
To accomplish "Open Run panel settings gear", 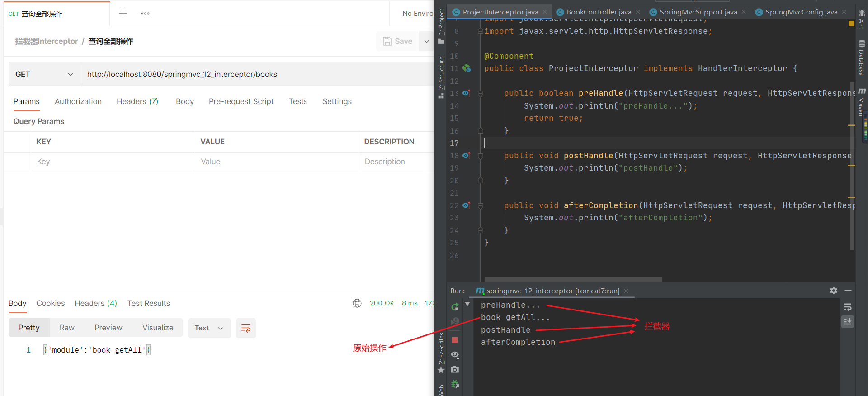I will (x=834, y=291).
